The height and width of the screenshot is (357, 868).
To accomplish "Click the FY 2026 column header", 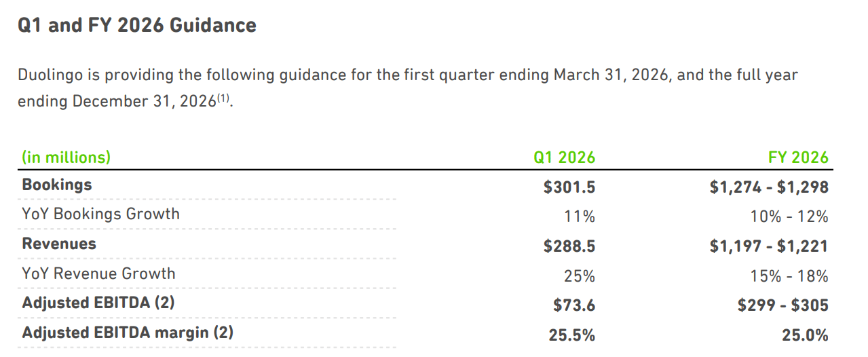I will 797,157.
